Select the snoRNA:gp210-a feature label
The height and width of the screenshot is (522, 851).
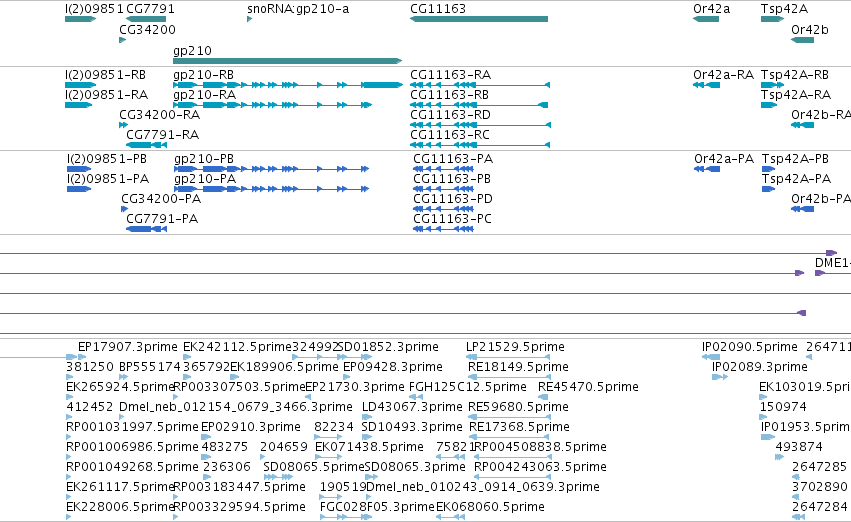pyautogui.click(x=298, y=9)
